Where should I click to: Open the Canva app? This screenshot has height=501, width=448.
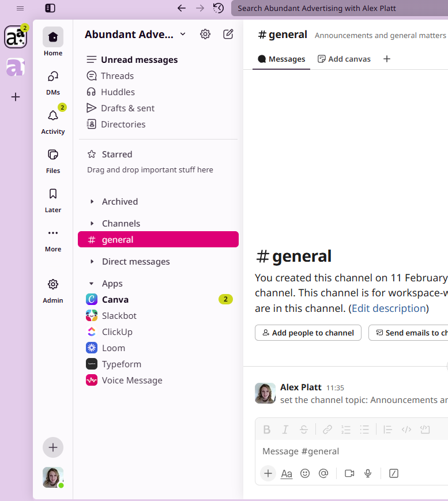pos(158,300)
